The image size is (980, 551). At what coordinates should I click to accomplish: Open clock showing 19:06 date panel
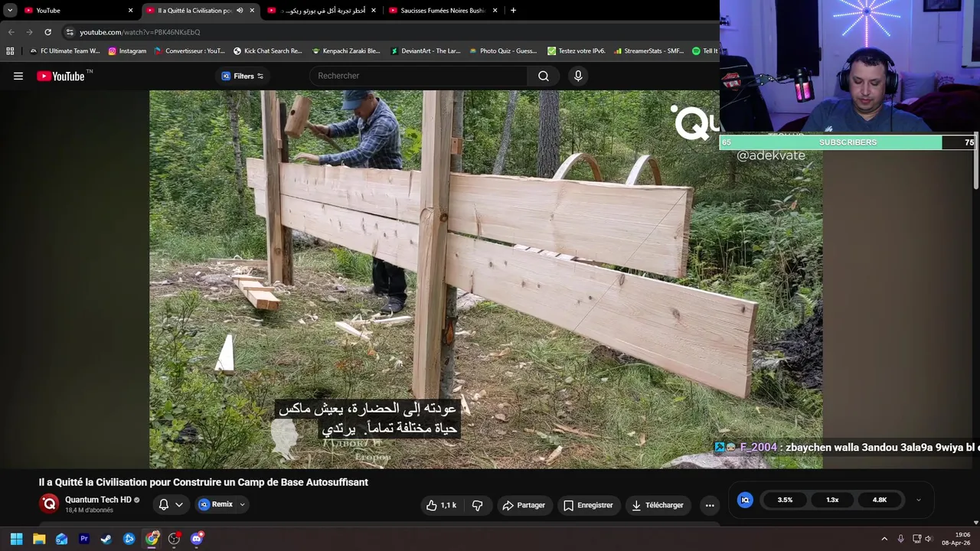pyautogui.click(x=957, y=539)
